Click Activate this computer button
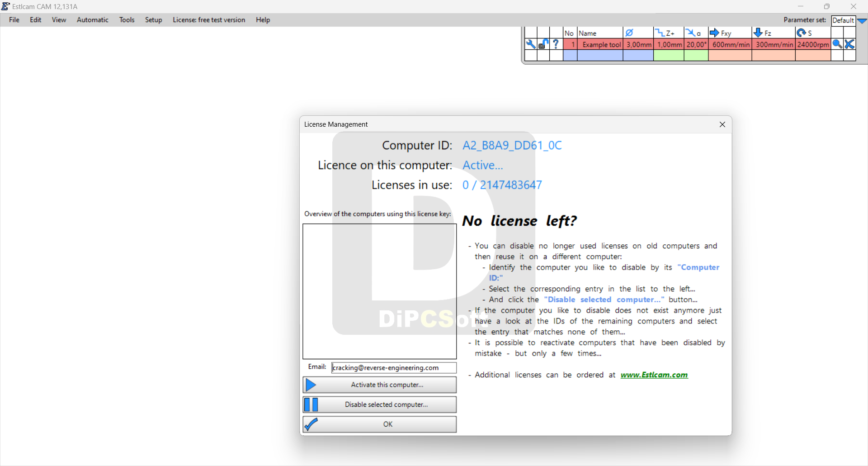This screenshot has height=466, width=868. pos(380,385)
